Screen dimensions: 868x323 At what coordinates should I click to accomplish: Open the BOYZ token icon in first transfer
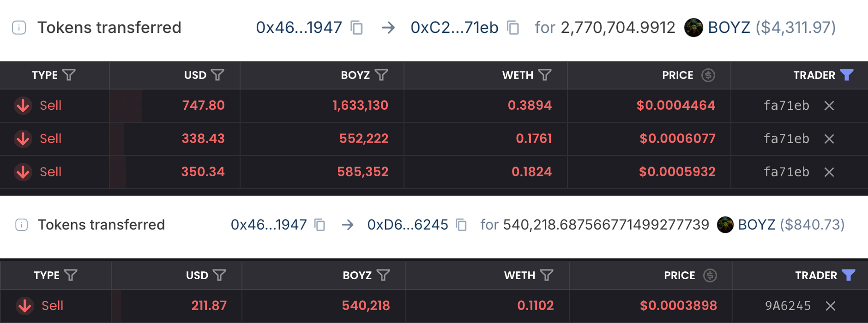(x=693, y=28)
